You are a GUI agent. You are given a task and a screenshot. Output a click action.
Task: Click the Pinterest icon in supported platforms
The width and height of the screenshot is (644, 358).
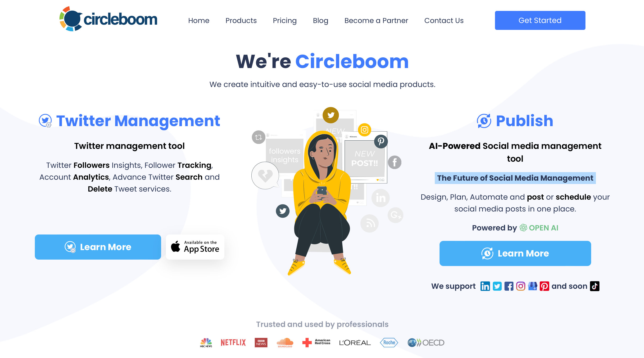[x=544, y=286]
